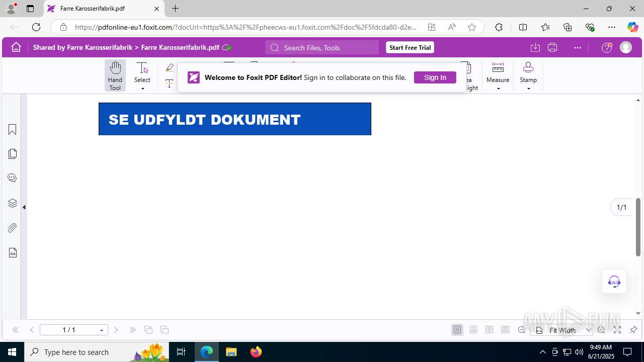The image size is (644, 362).
Task: Switch to continuous facing view
Action: click(506, 330)
